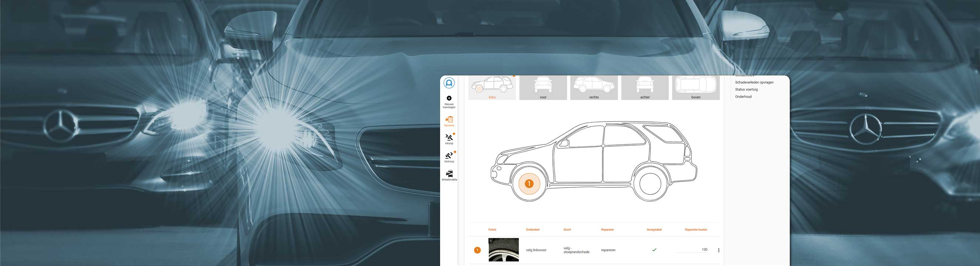Click the Acceptabel column header

coord(654,229)
